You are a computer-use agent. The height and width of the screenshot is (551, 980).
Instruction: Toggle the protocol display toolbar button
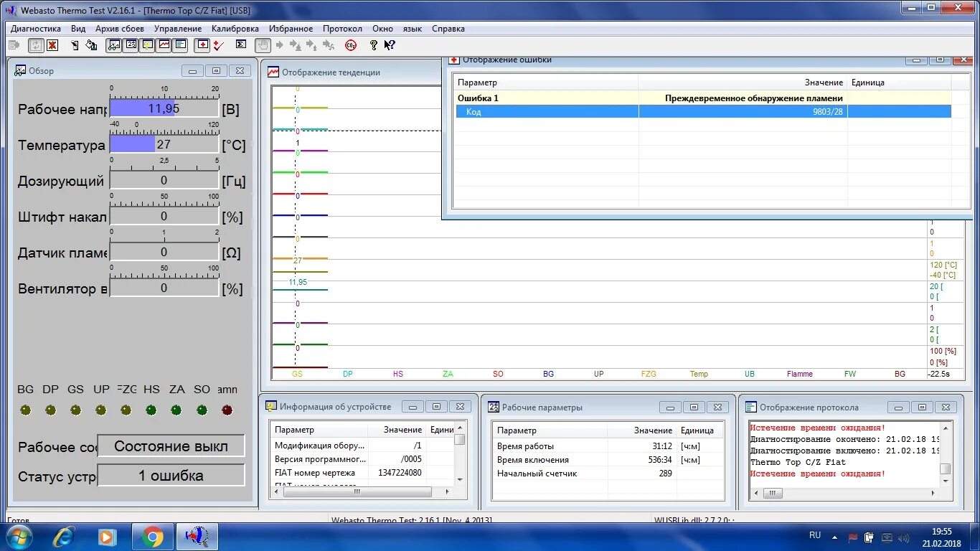(181, 45)
